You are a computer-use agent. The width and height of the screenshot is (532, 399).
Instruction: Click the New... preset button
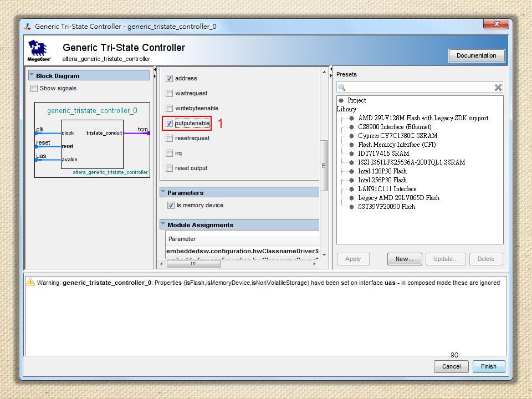tap(405, 259)
